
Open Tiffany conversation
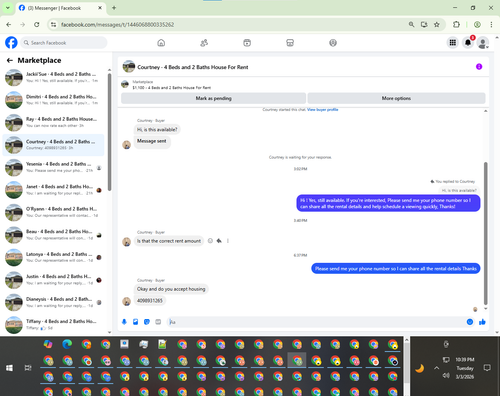[53, 324]
